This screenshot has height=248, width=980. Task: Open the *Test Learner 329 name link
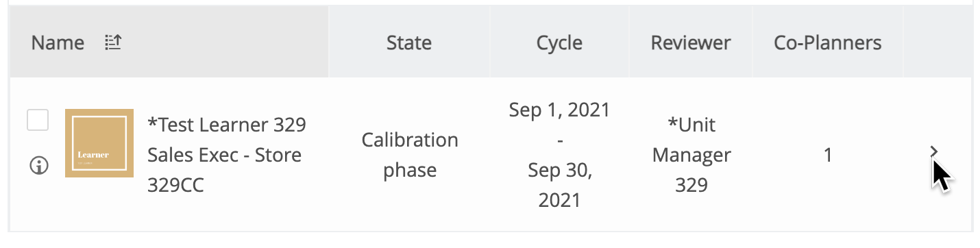(x=227, y=125)
